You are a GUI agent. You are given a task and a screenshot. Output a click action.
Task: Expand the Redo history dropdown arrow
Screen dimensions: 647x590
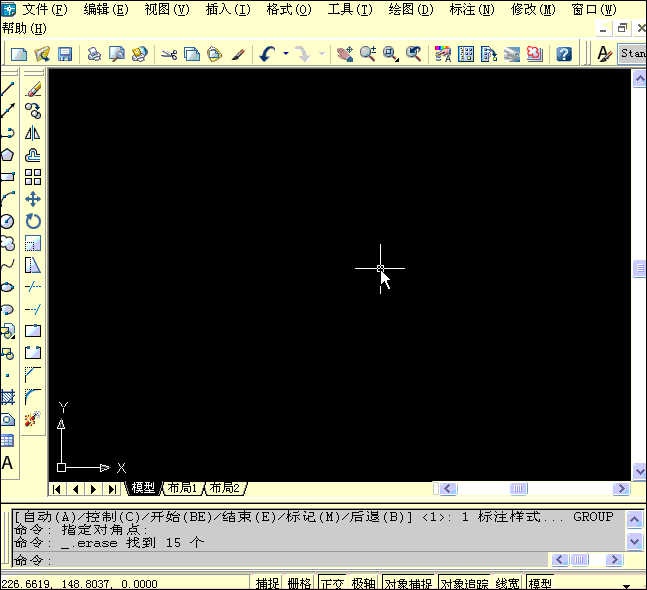click(322, 54)
